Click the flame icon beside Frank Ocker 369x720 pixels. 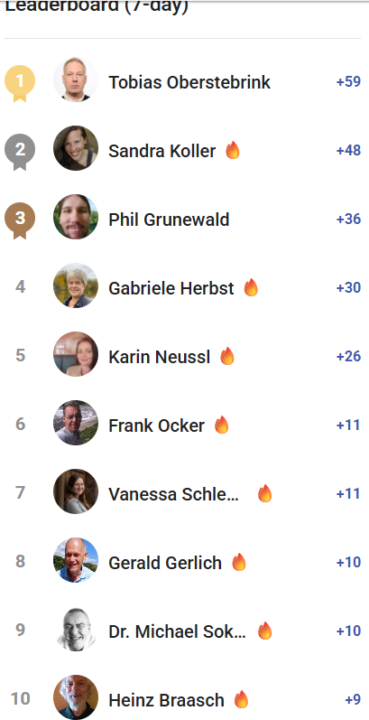[222, 425]
